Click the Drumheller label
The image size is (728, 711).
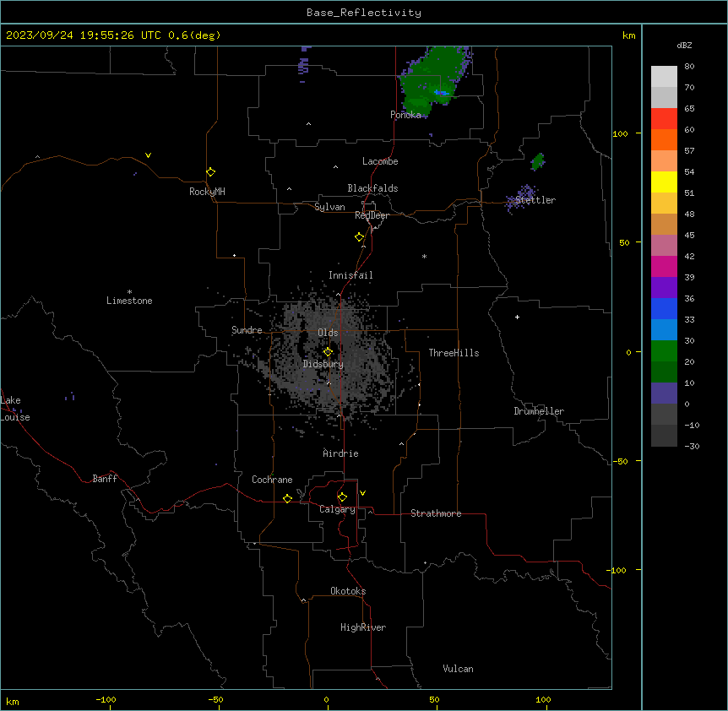[539, 411]
